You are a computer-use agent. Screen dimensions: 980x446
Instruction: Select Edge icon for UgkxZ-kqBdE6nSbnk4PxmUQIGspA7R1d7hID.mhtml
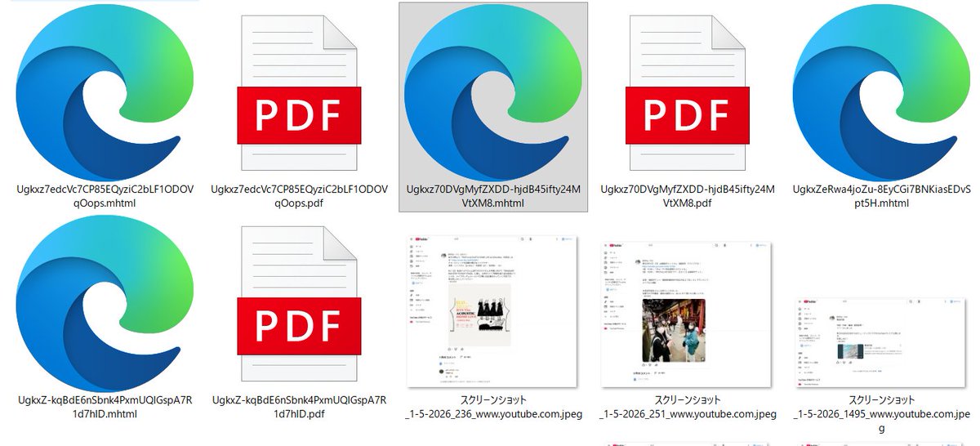pyautogui.click(x=105, y=303)
